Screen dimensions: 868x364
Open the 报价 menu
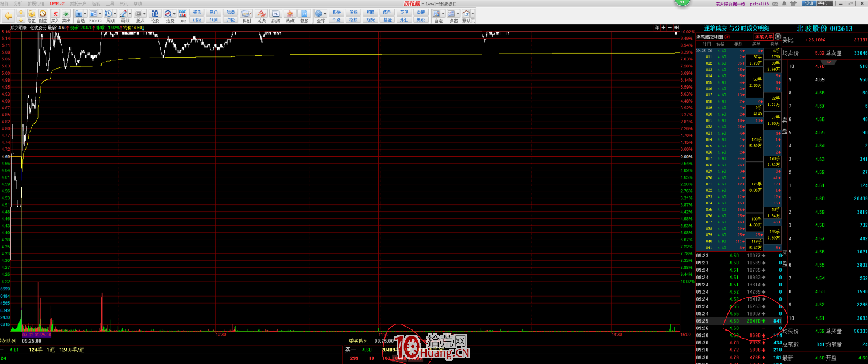click(5, 3)
